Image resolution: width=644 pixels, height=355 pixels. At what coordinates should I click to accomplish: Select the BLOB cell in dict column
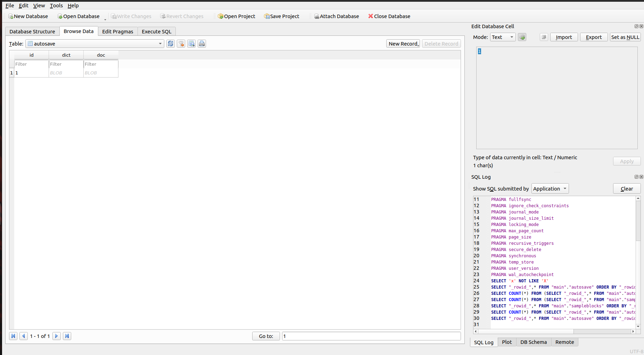click(66, 73)
